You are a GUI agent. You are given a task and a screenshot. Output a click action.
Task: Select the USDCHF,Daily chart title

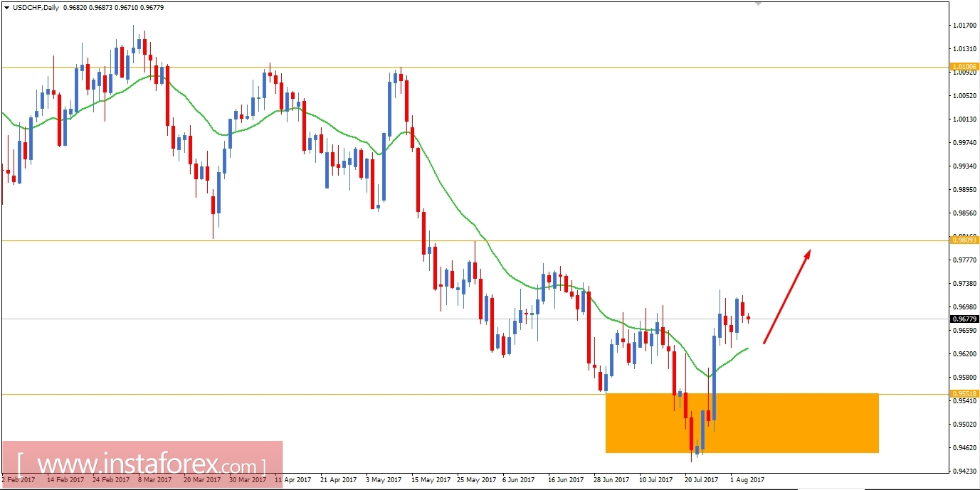coord(34,7)
